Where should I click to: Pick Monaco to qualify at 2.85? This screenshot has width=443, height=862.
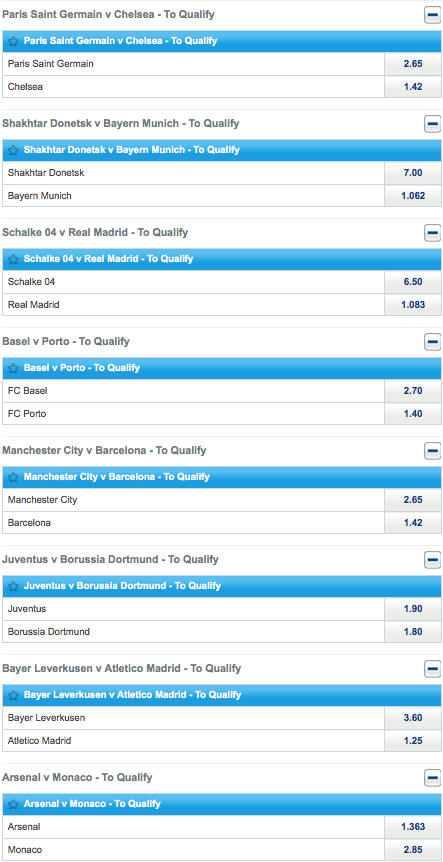click(413, 849)
